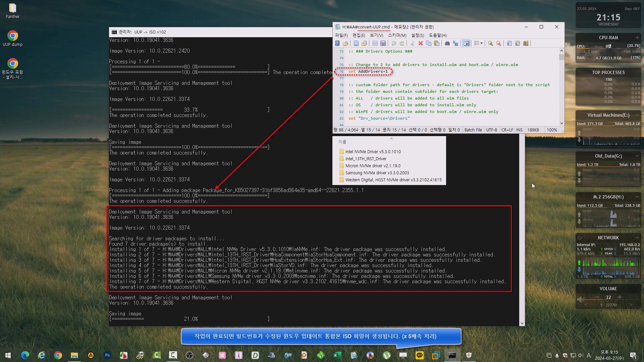Click the Zoom Out magnifier toolbar icon
The width and height of the screenshot is (644, 362).
click(499, 43)
